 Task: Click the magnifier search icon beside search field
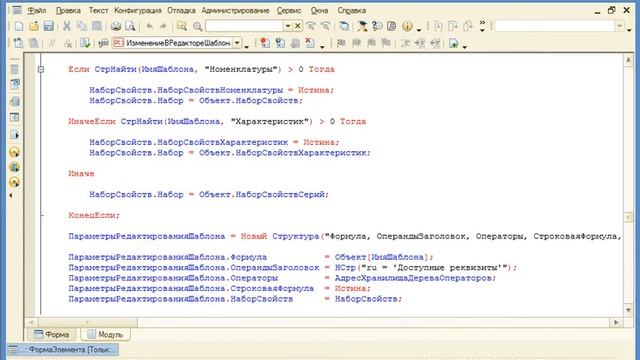pos(198,27)
